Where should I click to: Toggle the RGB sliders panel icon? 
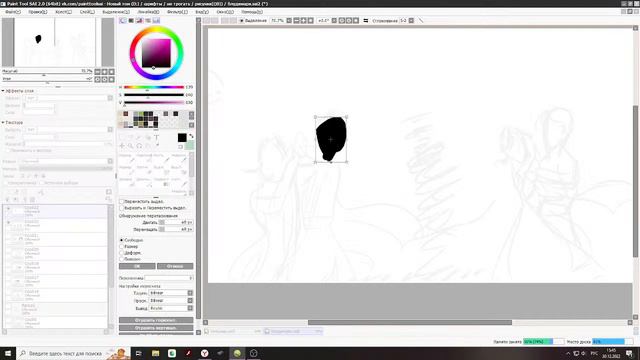tap(131, 20)
